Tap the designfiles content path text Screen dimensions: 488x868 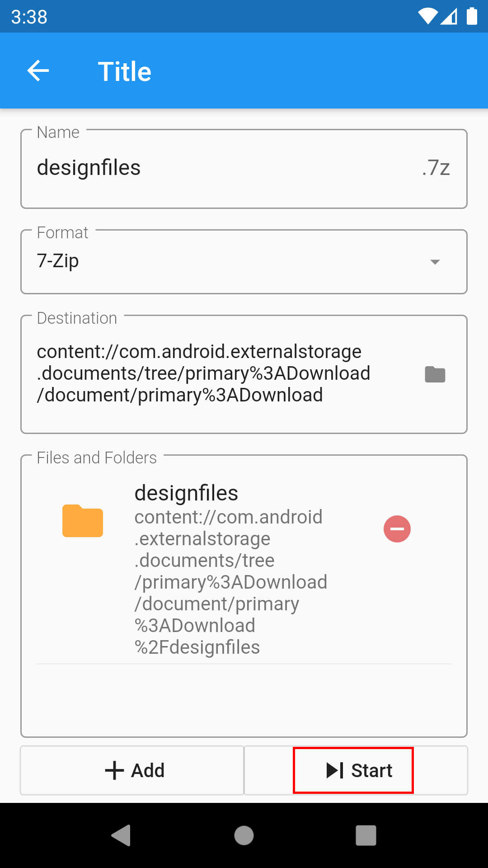coord(230,582)
